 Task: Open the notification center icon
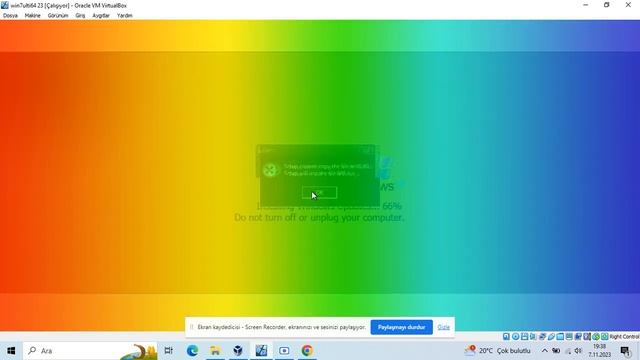625,351
